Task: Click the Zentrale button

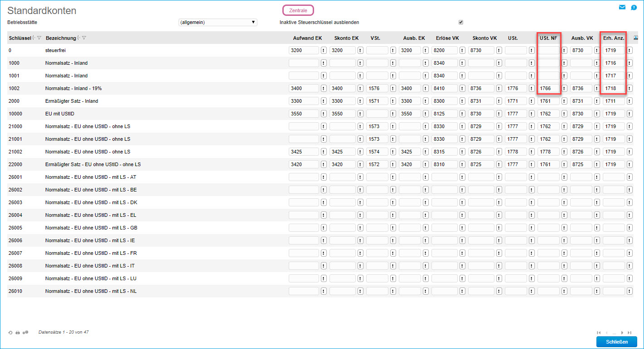Action: [298, 10]
